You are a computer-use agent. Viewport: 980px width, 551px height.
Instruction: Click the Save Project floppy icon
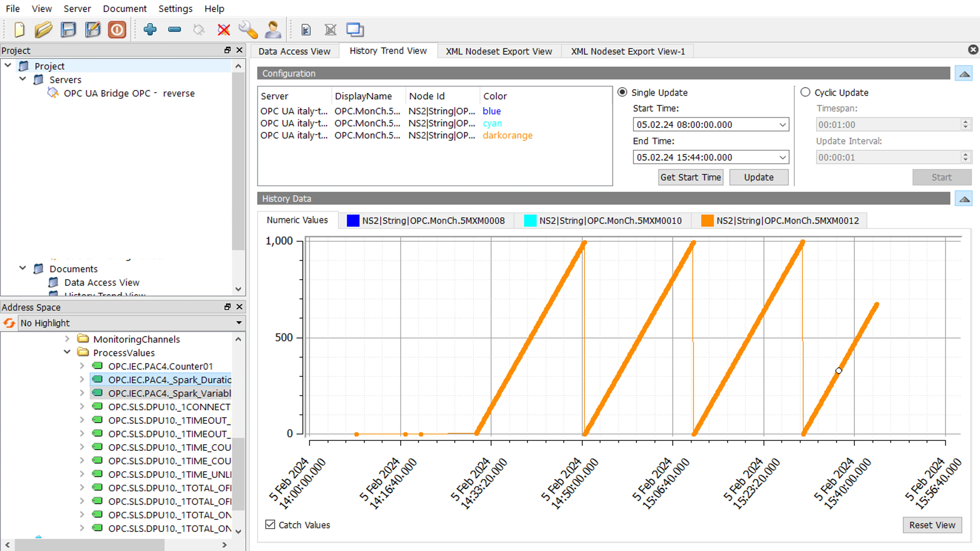tap(68, 29)
